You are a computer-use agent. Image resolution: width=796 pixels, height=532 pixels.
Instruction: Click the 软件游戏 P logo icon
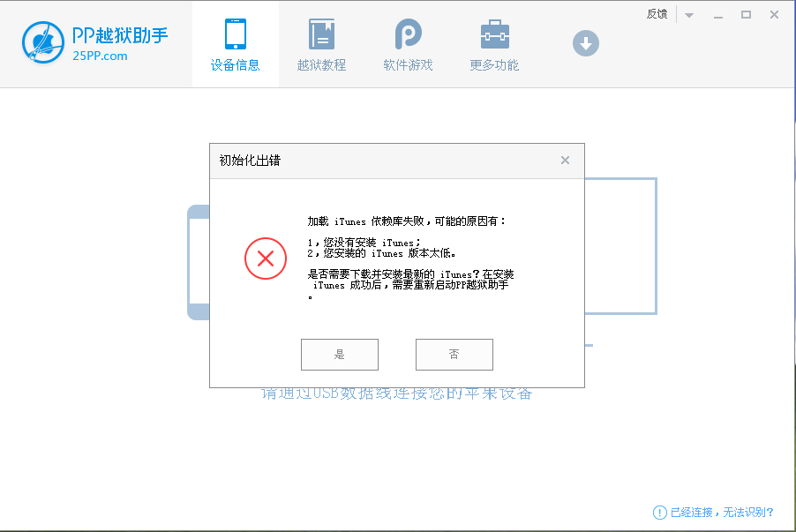tap(407, 34)
